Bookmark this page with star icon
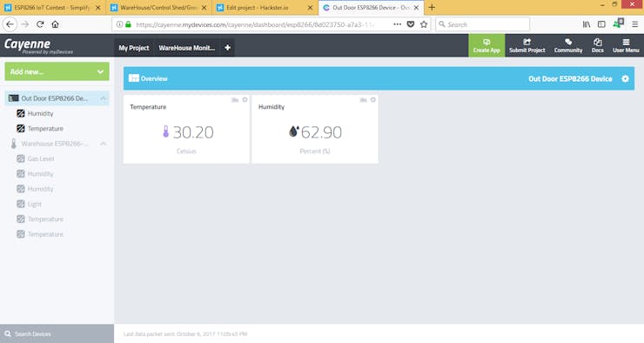This screenshot has height=343, width=644. 424,24
